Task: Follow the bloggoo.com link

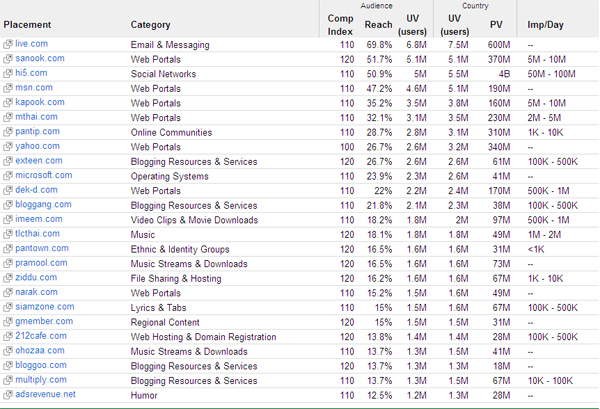Action: (41, 365)
